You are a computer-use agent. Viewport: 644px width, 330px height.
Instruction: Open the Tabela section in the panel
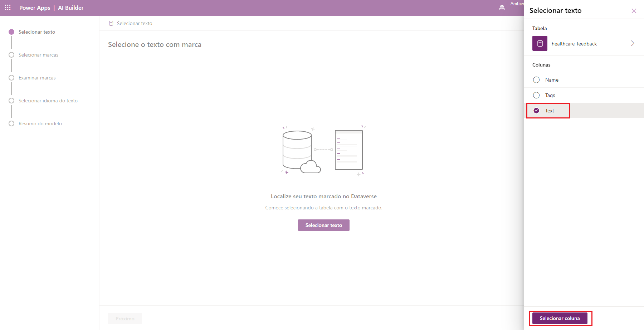[x=540, y=28]
